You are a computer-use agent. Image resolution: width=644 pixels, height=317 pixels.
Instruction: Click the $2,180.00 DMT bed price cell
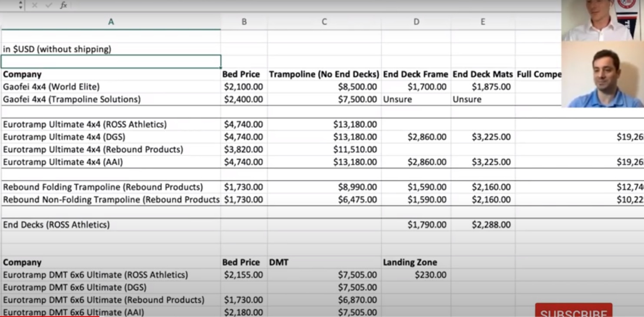pos(244,312)
